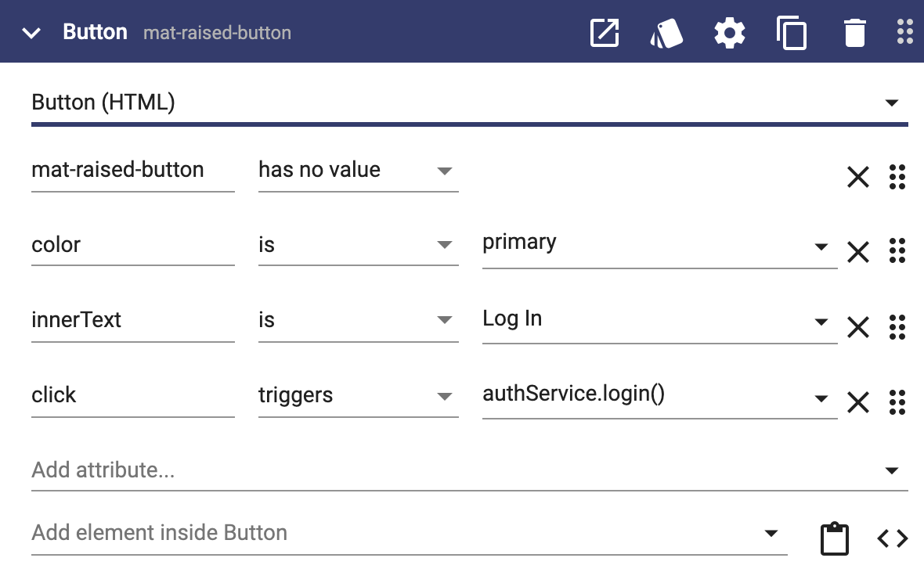Remove the color attribute row
Image resolution: width=924 pixels, height=576 pixels.
[858, 251]
